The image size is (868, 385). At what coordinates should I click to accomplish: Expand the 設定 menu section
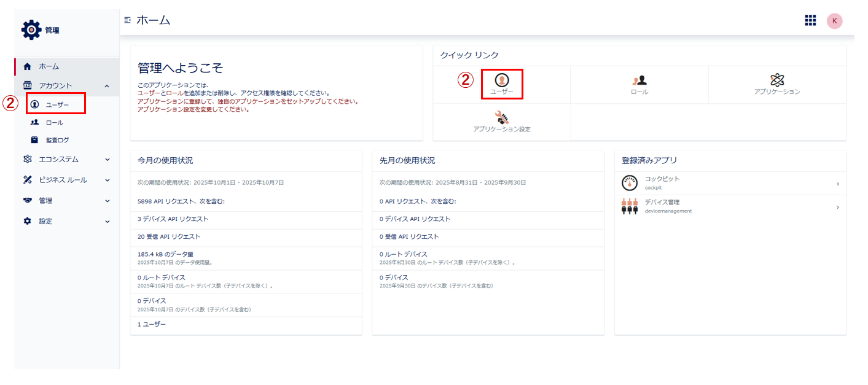tap(107, 222)
